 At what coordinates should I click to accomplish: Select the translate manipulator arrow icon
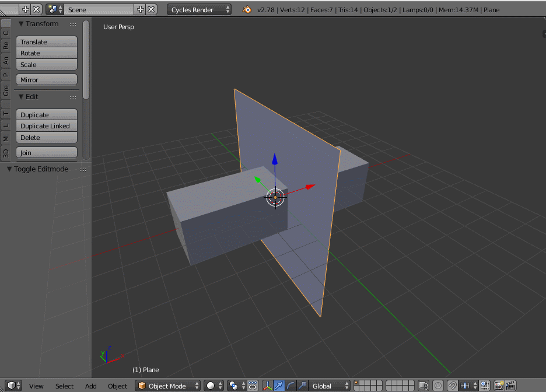click(278, 386)
